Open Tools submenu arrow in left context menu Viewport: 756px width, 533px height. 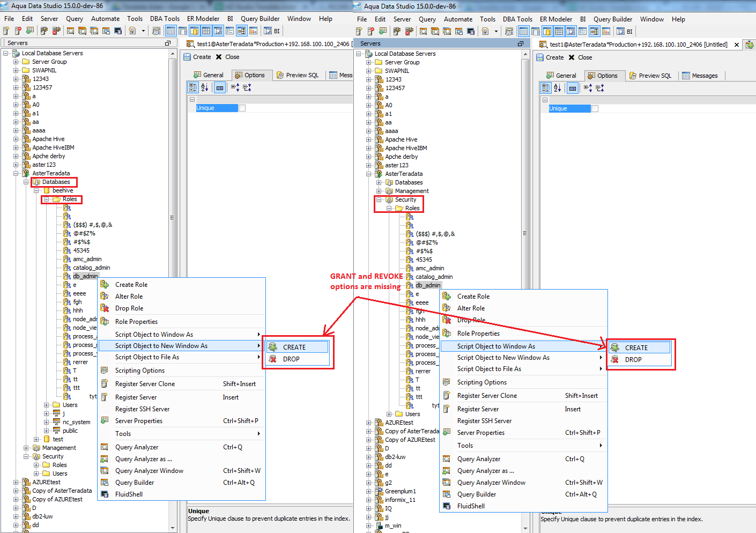[x=259, y=434]
